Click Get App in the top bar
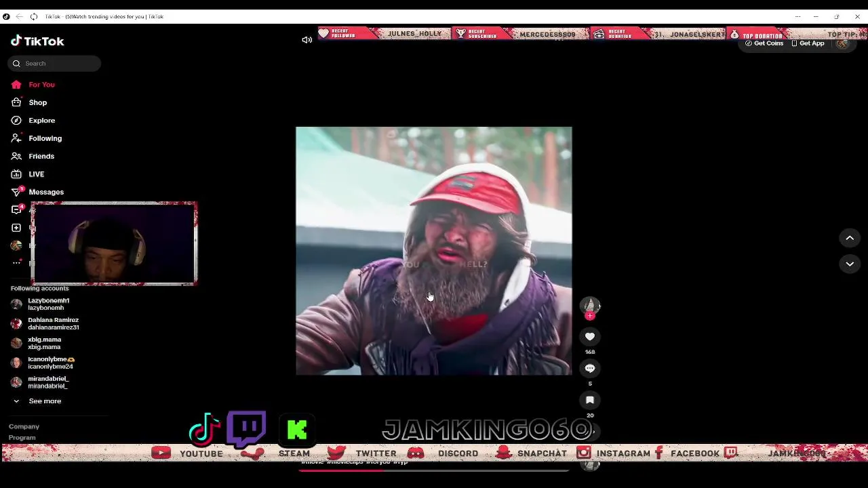This screenshot has height=488, width=868. pyautogui.click(x=808, y=43)
